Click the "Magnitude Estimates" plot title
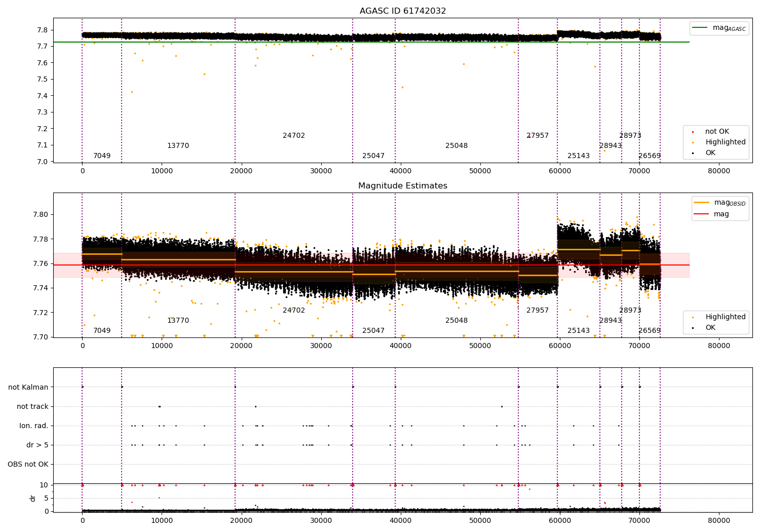The width and height of the screenshot is (760, 532). click(403, 186)
